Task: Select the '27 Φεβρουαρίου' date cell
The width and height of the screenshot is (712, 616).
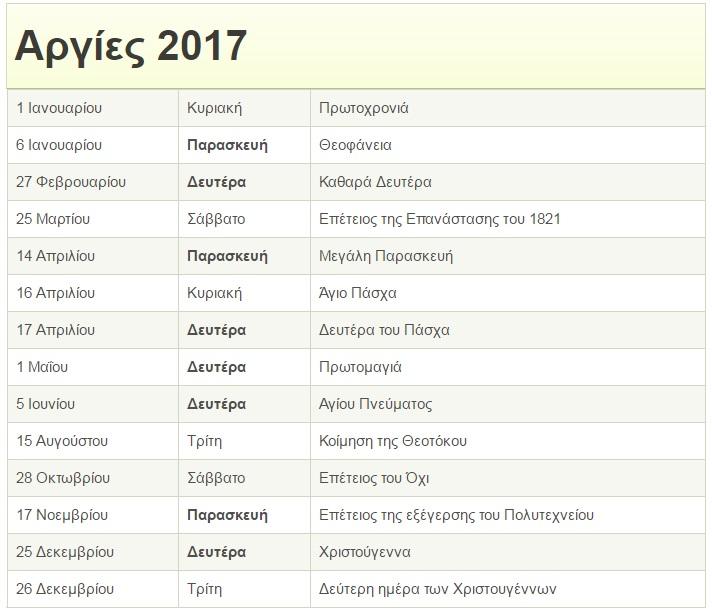Action: pos(71,182)
